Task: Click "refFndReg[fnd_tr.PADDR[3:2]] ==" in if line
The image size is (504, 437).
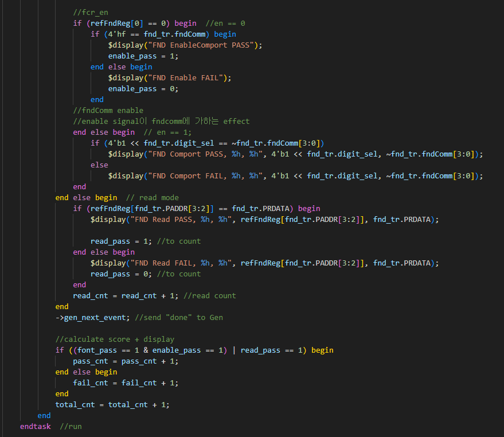Action: [159, 209]
